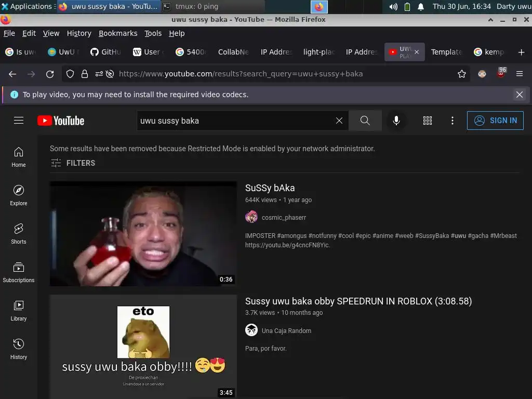
Task: Open the SuSSy bAka video title
Action: pos(270,188)
